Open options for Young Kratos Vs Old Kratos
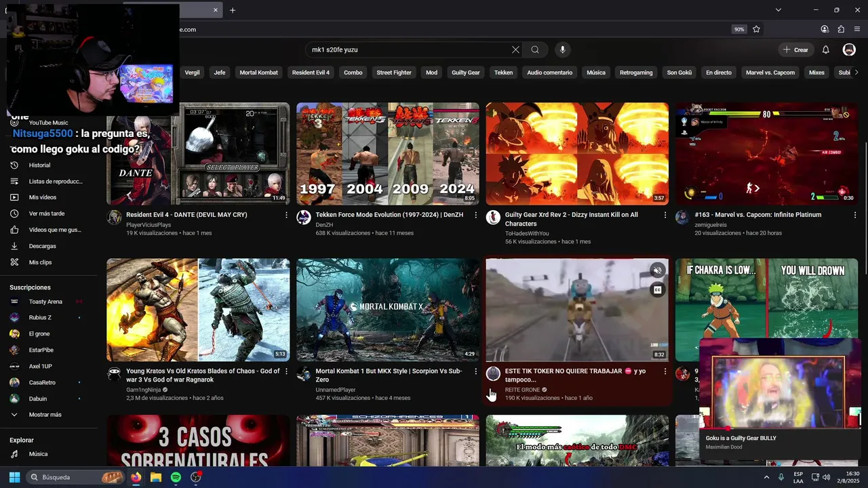Image resolution: width=868 pixels, height=488 pixels. tap(286, 371)
